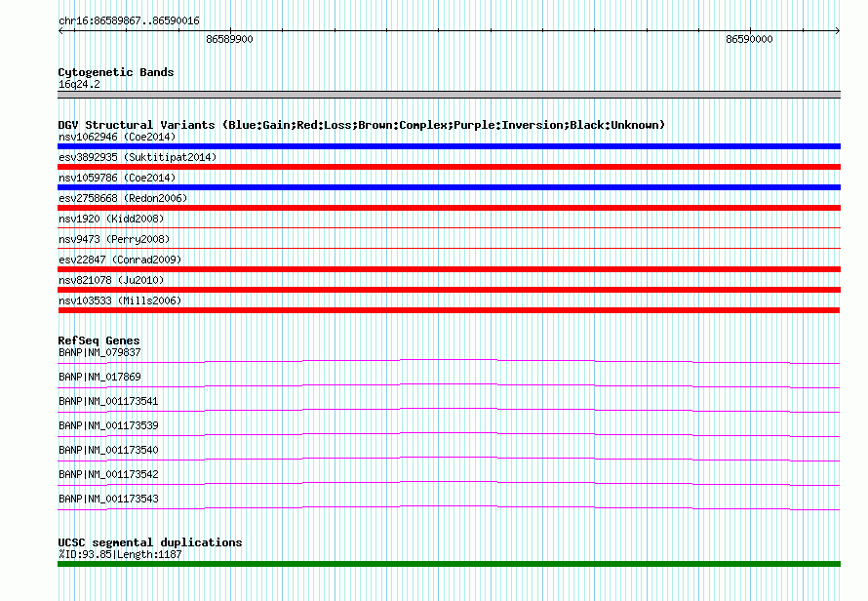Image resolution: width=868 pixels, height=601 pixels.
Task: Click the 86589900 ruler position label
Action: [x=229, y=39]
